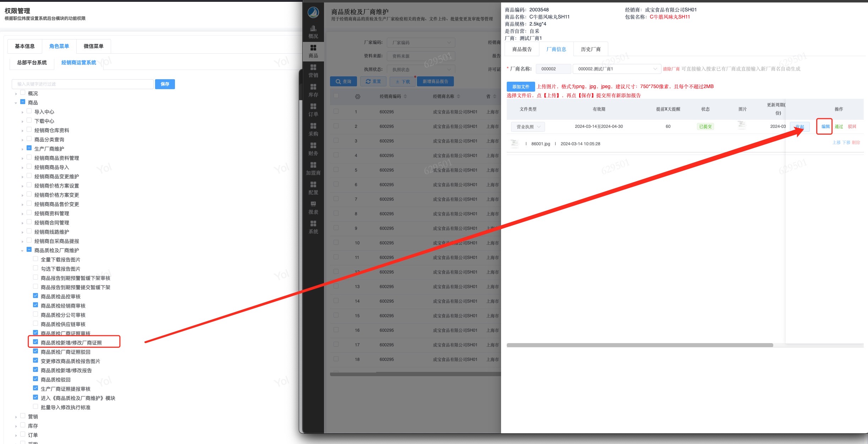The height and width of the screenshot is (444, 868).
Task: Uncheck 商品质检新增/修改厂商证照 permission
Action: (x=35, y=342)
